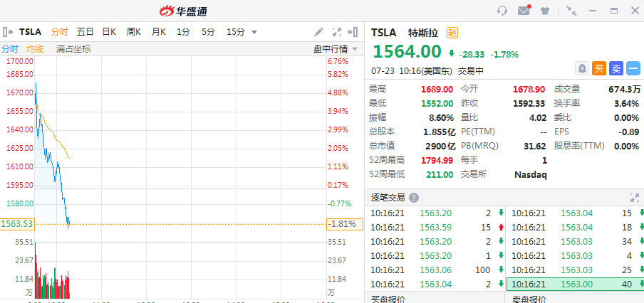Set a price alert bell

click(581, 68)
